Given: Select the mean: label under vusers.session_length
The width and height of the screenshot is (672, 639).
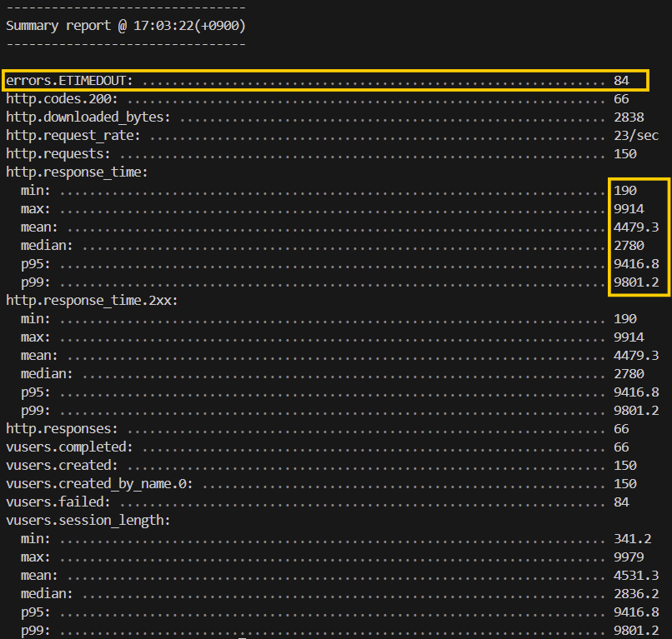Looking at the screenshot, I should (39, 576).
